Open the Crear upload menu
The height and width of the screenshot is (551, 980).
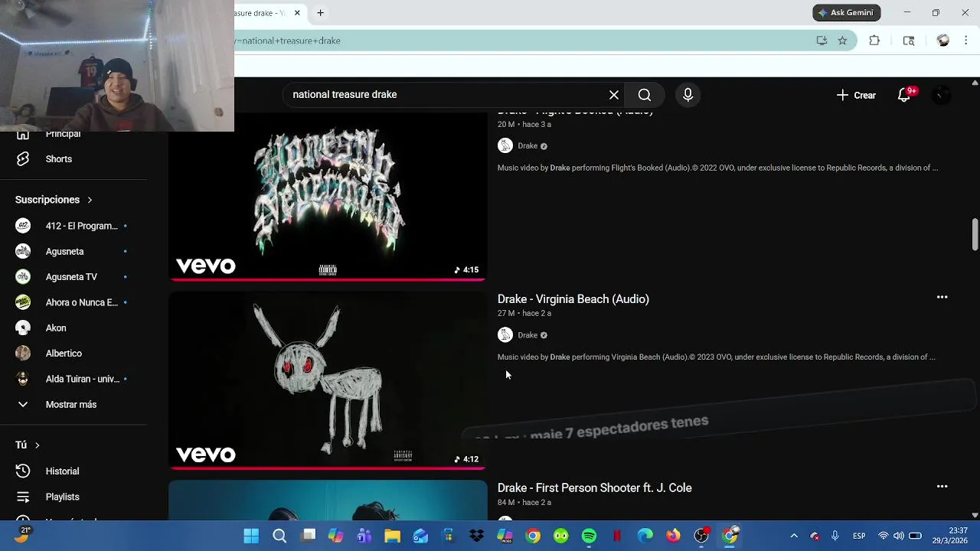coord(856,95)
